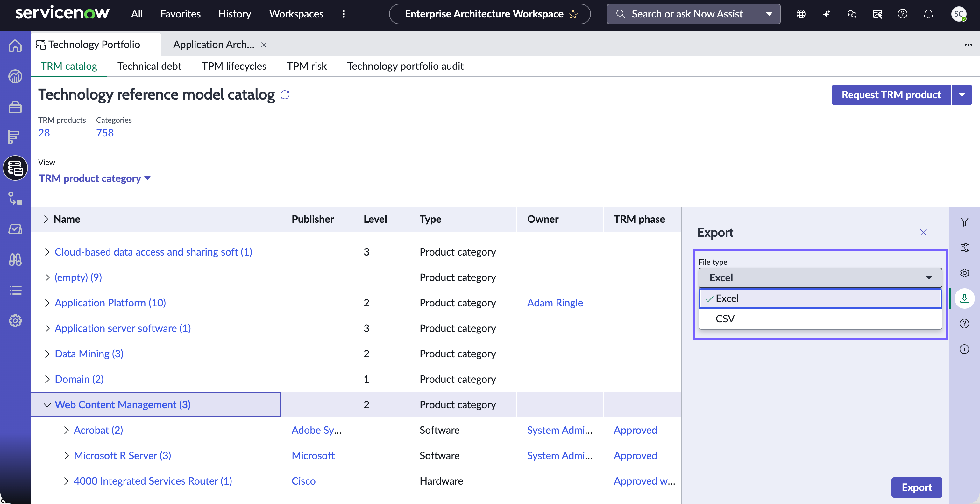Expand the Cloud-based data access row
The height and width of the screenshot is (504, 980).
pyautogui.click(x=47, y=252)
